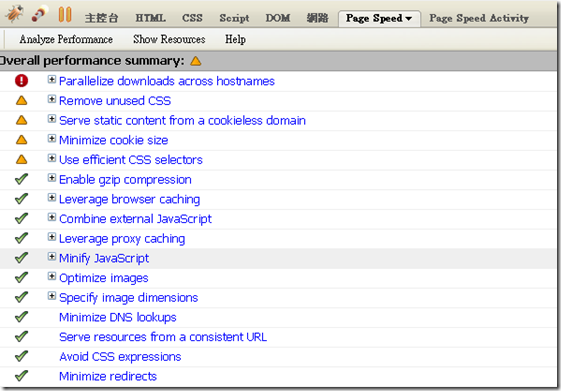Viewport: 561px width, 391px height.
Task: Expand Parallelize downloads across hostnames
Action: tap(52, 79)
